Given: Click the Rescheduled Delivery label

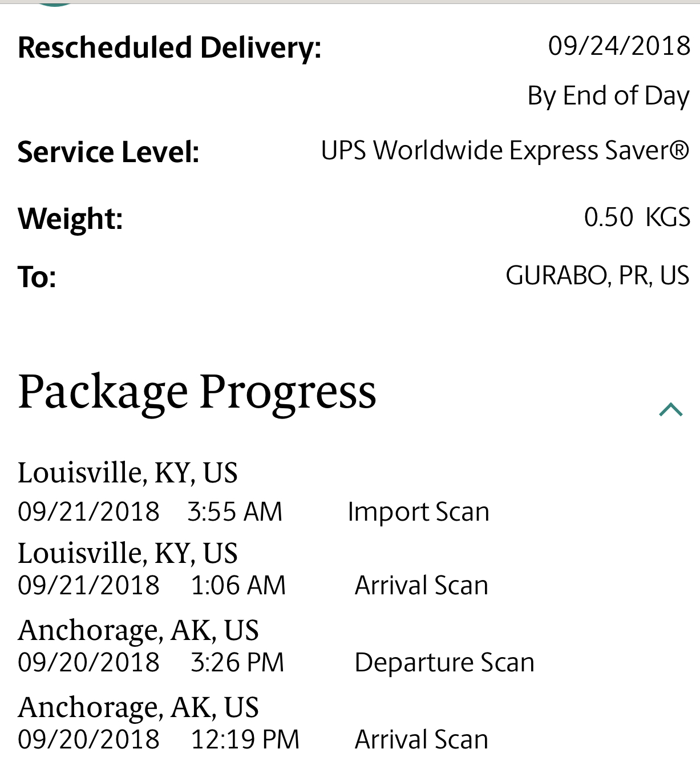Looking at the screenshot, I should 169,47.
